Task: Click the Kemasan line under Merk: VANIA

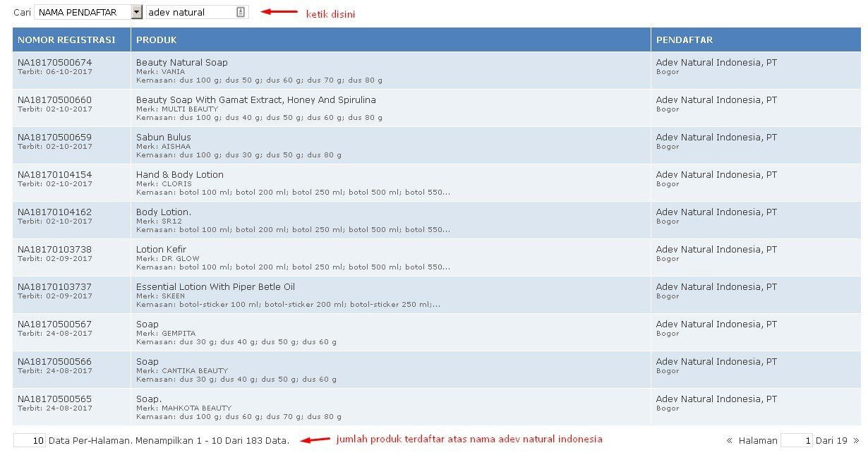Action: point(259,80)
